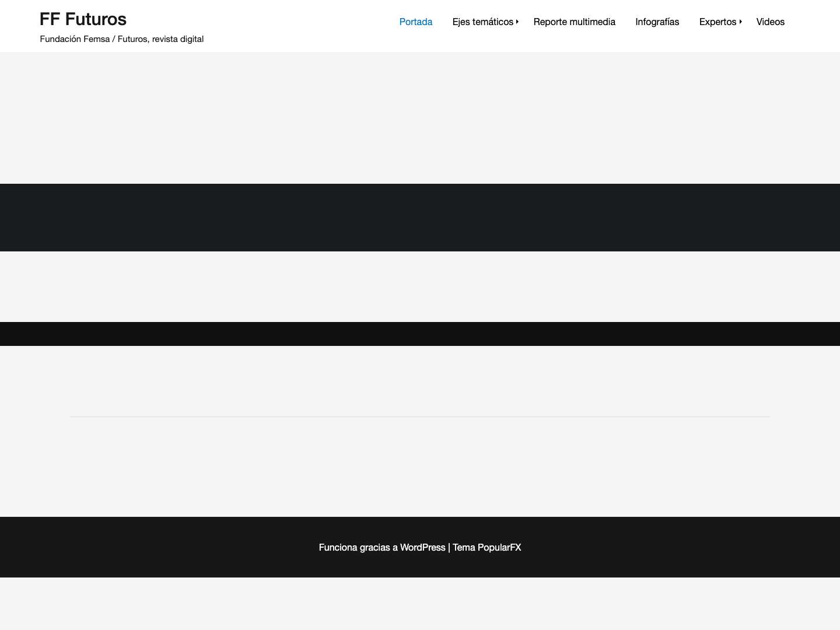Viewport: 840px width, 630px height.
Task: Expand the Expertos submenu arrow
Action: pos(740,21)
